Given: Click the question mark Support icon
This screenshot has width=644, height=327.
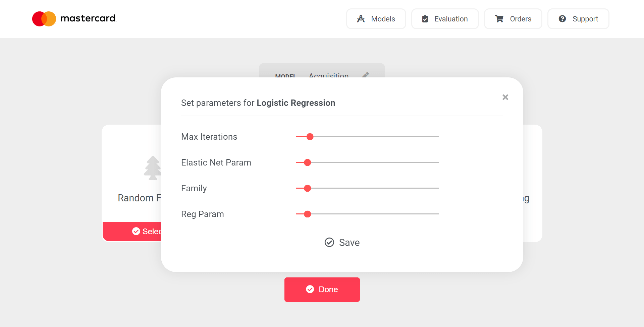Looking at the screenshot, I should pos(562,19).
